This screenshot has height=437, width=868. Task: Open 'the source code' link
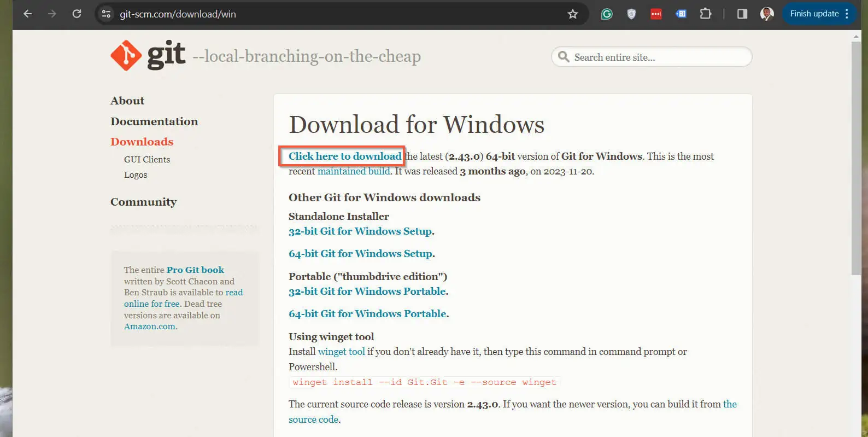tap(314, 419)
